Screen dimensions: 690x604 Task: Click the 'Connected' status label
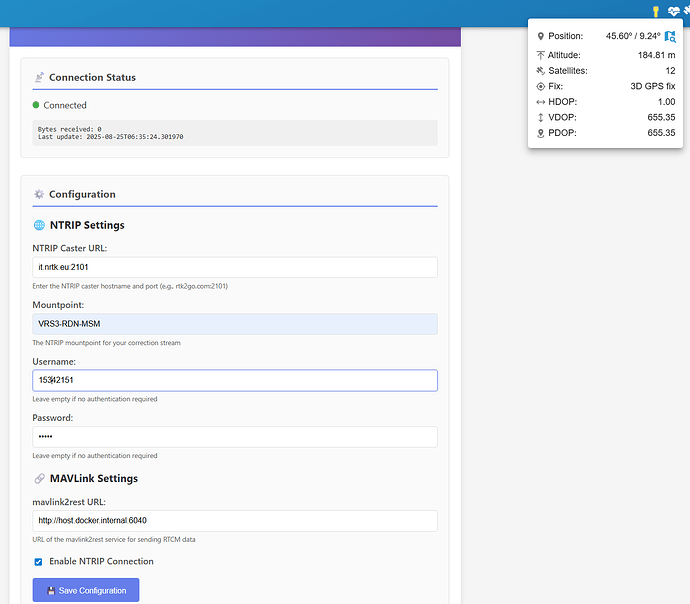coord(65,105)
